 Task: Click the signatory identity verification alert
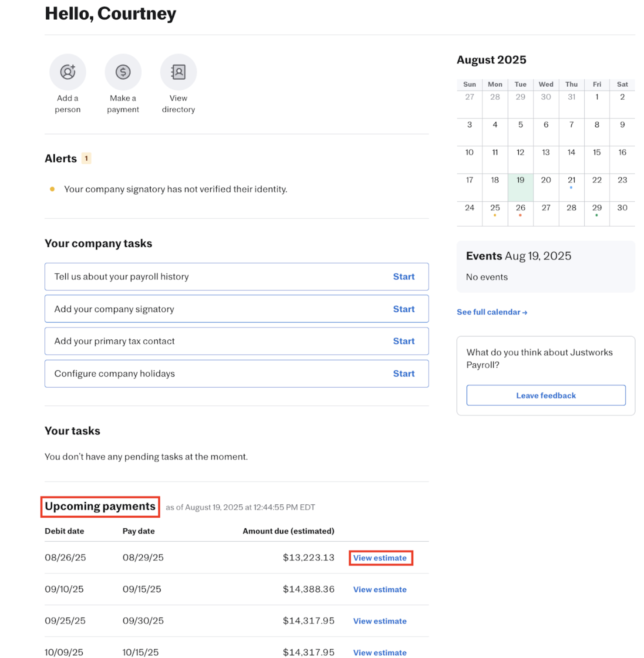coord(175,189)
